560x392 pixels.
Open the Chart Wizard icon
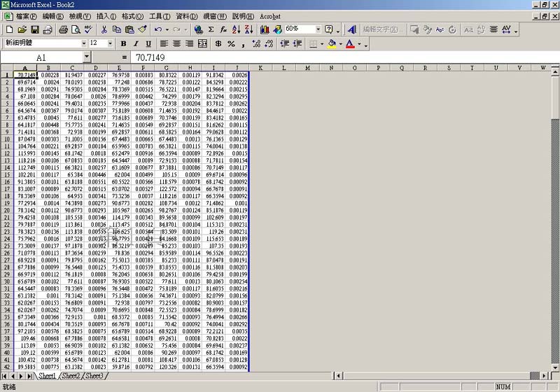(x=265, y=29)
